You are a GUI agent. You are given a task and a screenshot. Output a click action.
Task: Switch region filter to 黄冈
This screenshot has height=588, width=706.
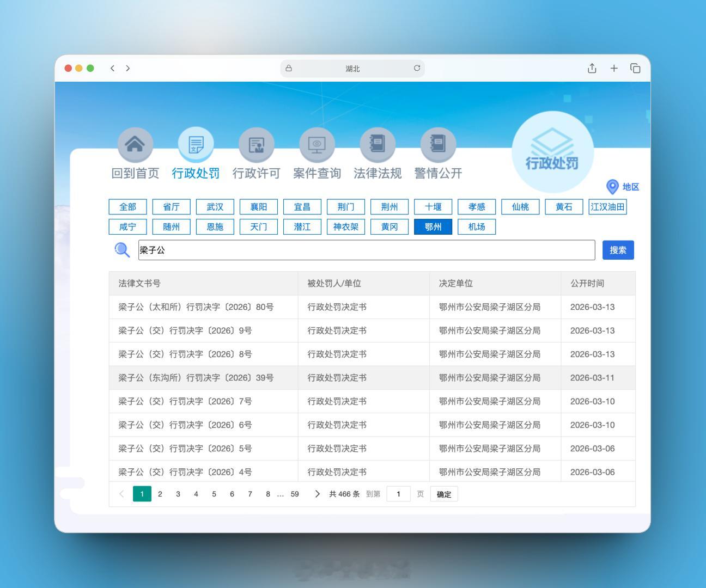[x=389, y=226]
